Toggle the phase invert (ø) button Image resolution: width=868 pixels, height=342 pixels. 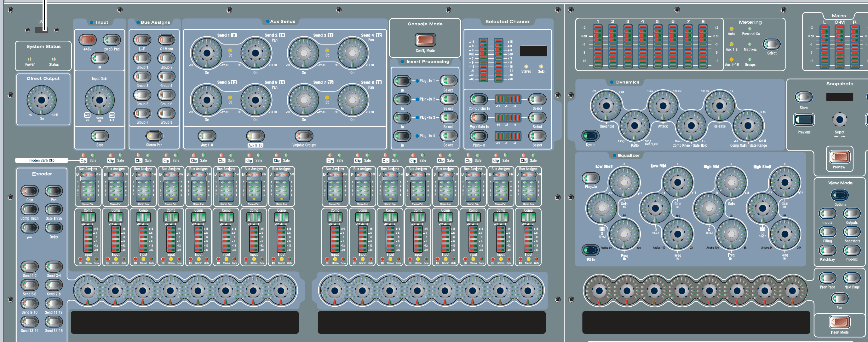tap(99, 58)
